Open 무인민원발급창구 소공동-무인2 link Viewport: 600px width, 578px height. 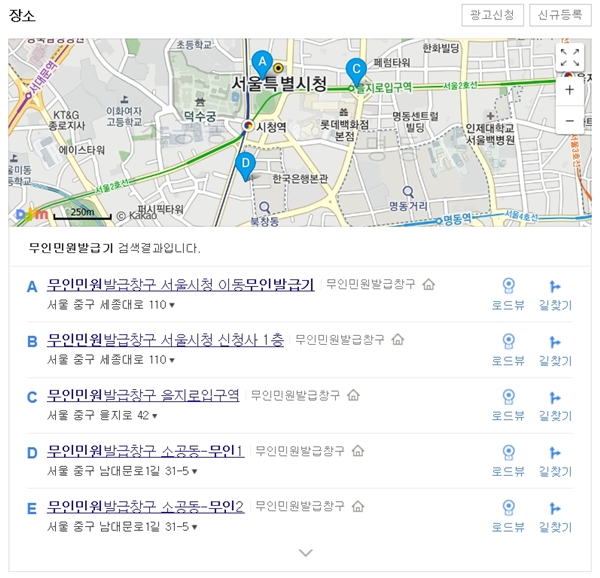pyautogui.click(x=146, y=505)
